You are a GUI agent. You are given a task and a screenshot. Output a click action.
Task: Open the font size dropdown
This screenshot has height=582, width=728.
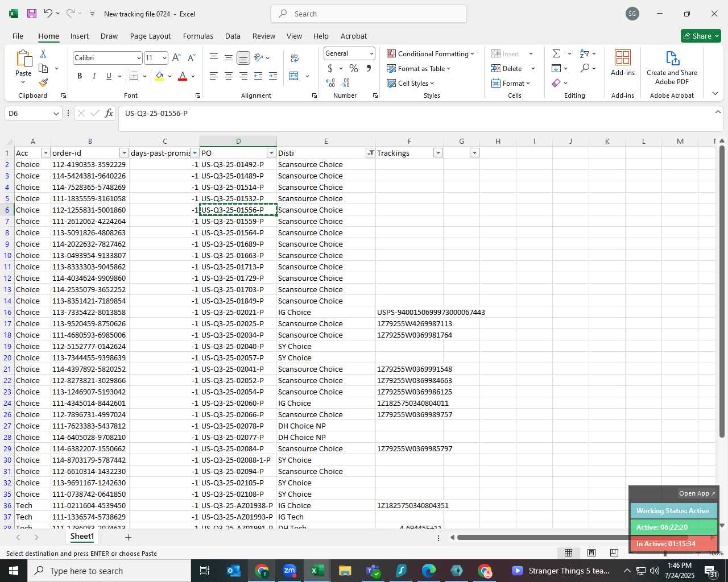click(x=164, y=58)
